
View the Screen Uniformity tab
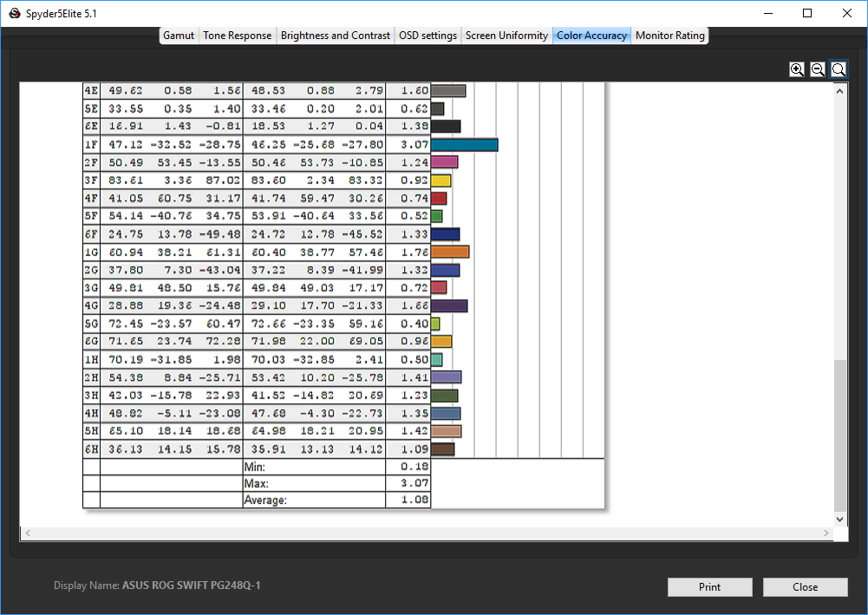coord(506,36)
